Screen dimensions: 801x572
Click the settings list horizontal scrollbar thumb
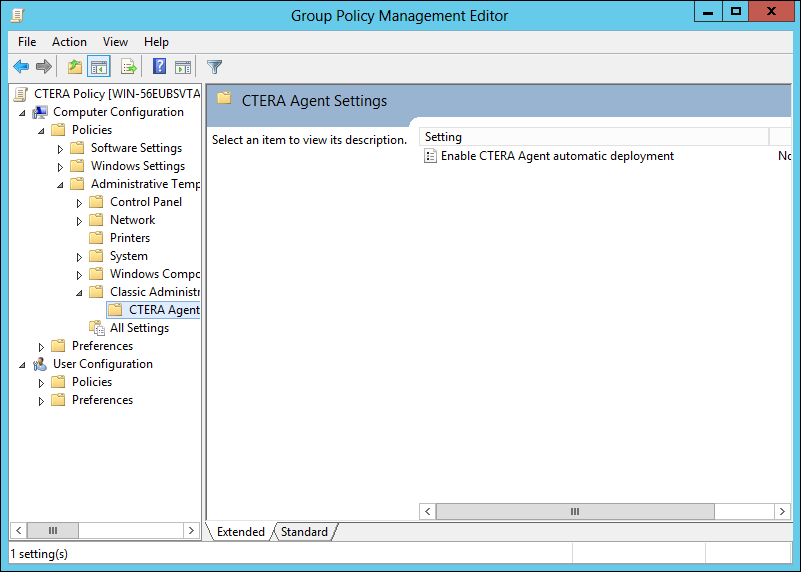point(575,511)
